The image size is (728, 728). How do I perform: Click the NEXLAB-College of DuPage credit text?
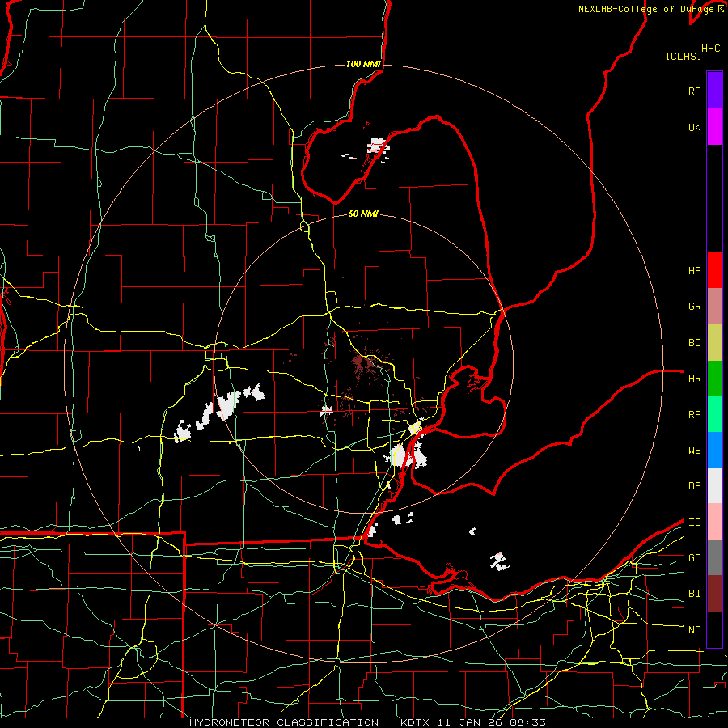[x=645, y=9]
